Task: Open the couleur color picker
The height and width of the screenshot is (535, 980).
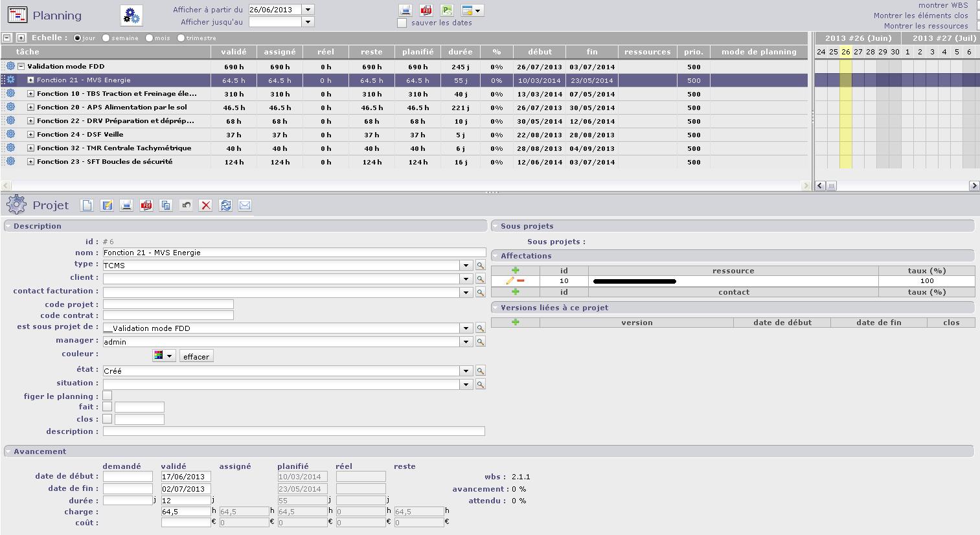Action: pos(163,356)
